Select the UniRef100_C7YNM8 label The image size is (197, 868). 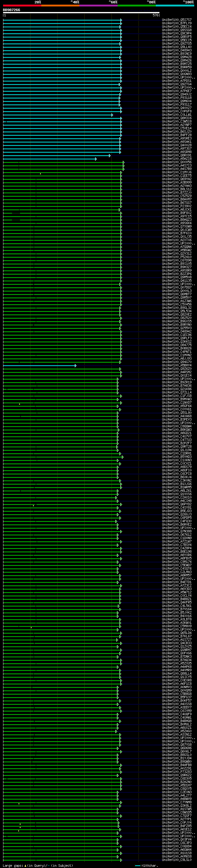(177, 802)
